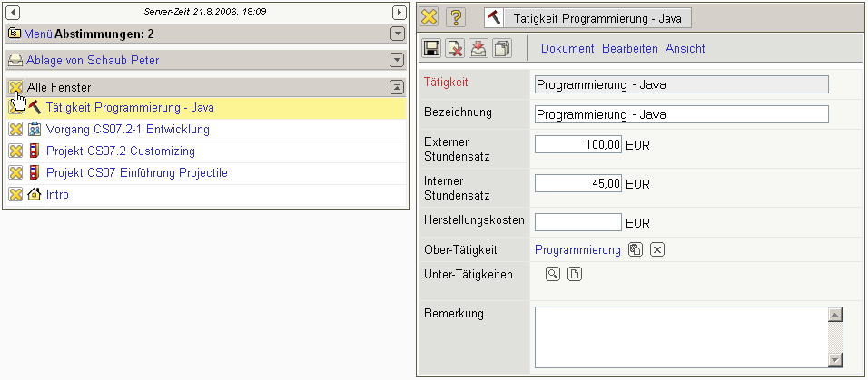
Task: Click the inbox download toolbar icon
Action: [x=478, y=49]
